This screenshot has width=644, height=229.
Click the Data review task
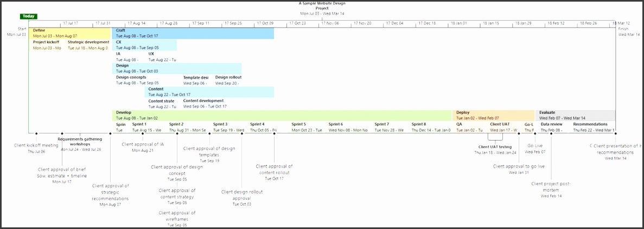click(552, 127)
